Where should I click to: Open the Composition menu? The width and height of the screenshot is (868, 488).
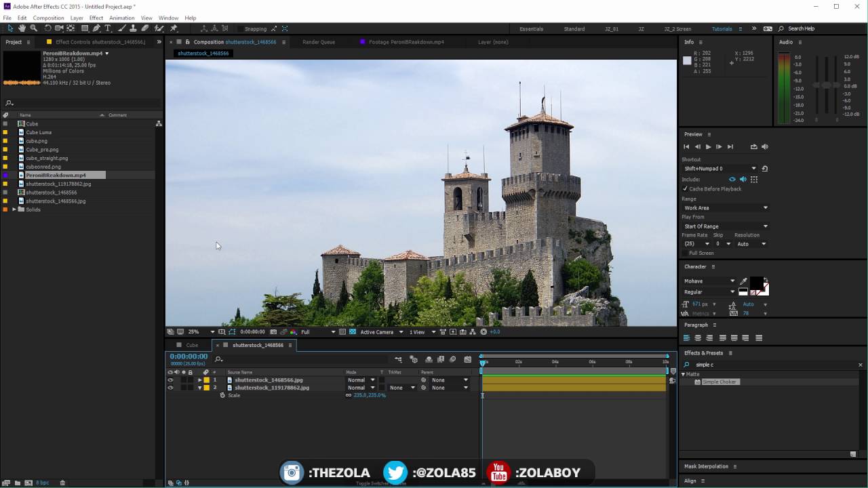[x=48, y=18]
